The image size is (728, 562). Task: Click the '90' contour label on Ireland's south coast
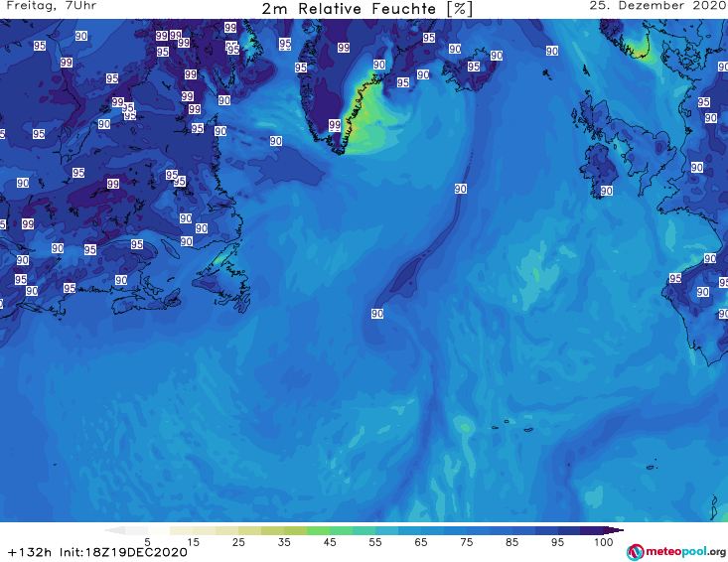607,191
